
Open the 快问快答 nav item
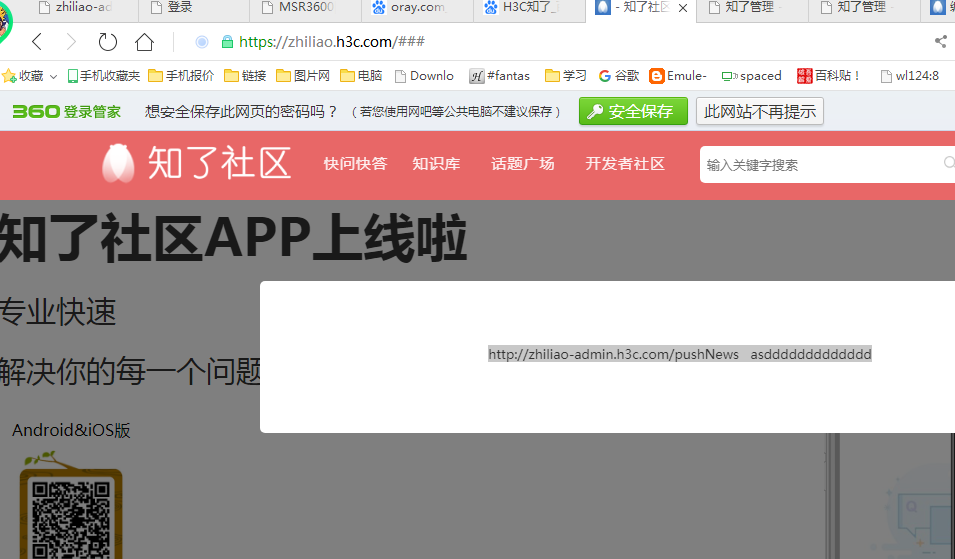[x=356, y=164]
